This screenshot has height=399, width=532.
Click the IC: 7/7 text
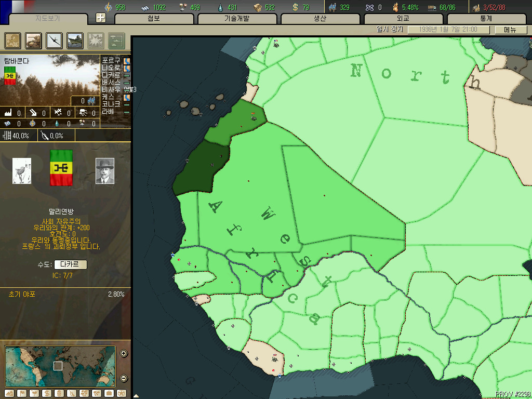coord(62,275)
